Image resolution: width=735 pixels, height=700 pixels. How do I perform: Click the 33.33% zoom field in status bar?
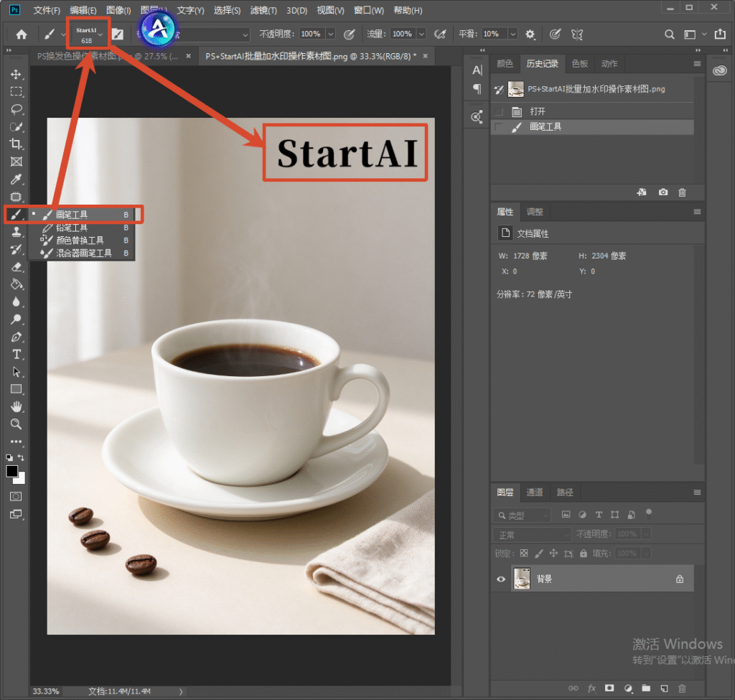click(x=46, y=691)
